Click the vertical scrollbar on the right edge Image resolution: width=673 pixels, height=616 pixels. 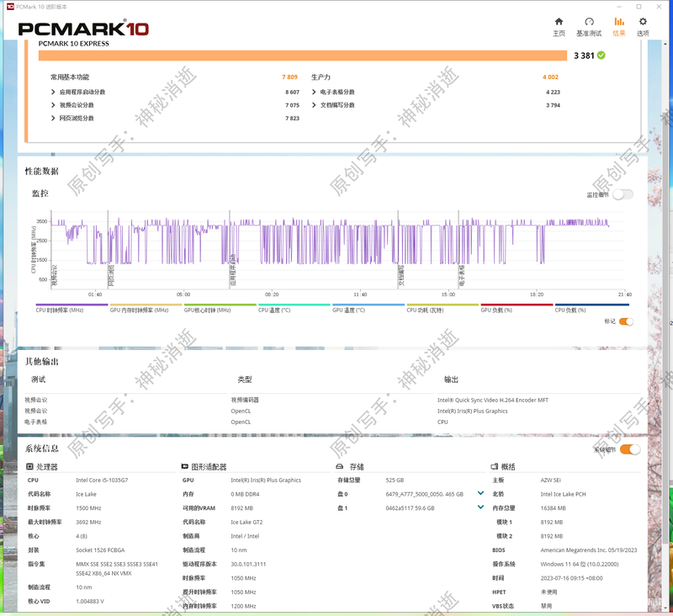(666, 292)
